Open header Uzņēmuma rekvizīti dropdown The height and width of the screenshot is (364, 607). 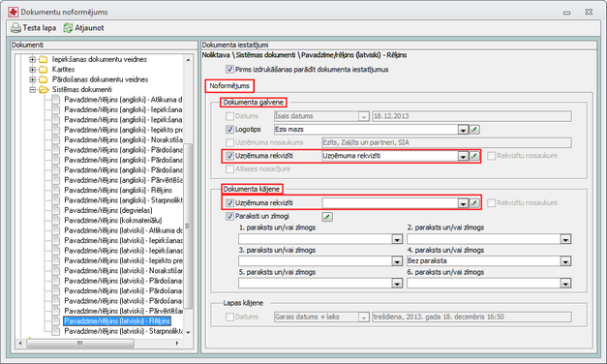463,156
